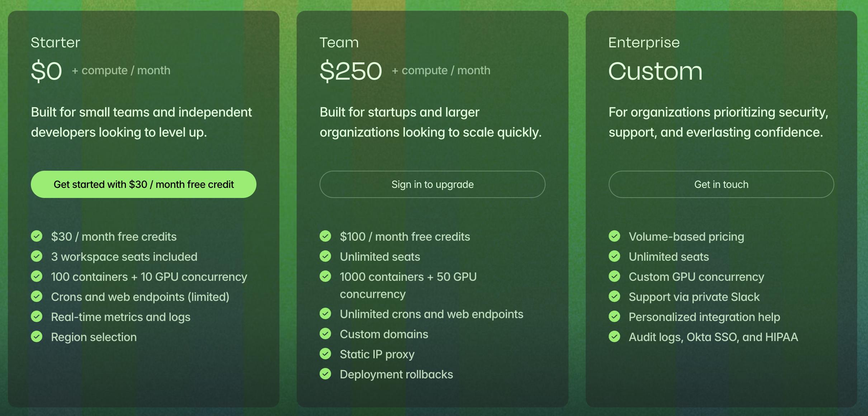Click checkmark icon beside '$30 / month free credits'
Viewport: 868px width, 416px height.
pos(37,236)
